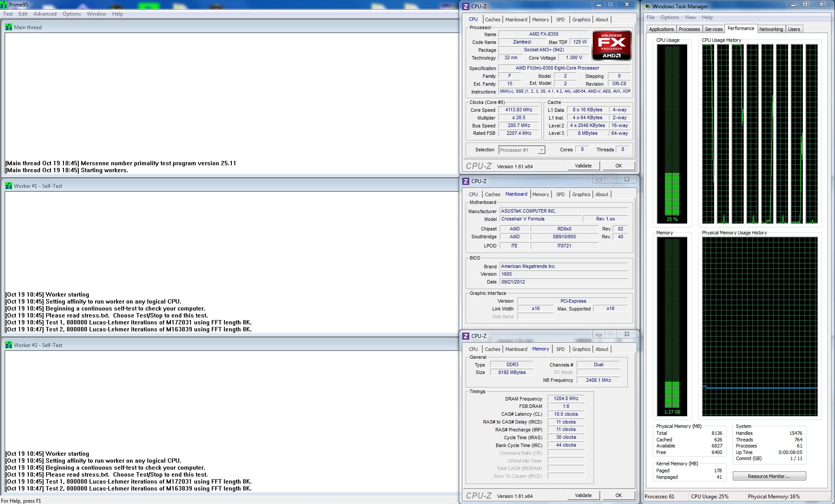Click the Worker #2 Self-Test window icon

[8, 345]
